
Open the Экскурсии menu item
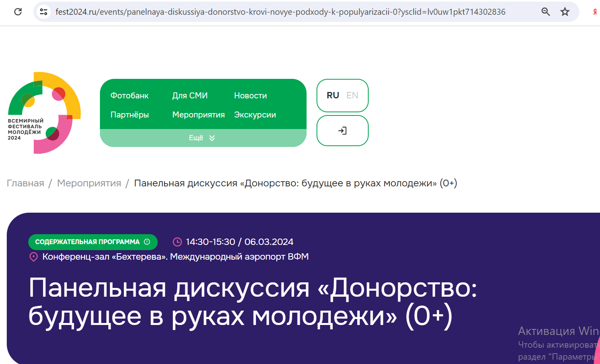click(x=255, y=115)
